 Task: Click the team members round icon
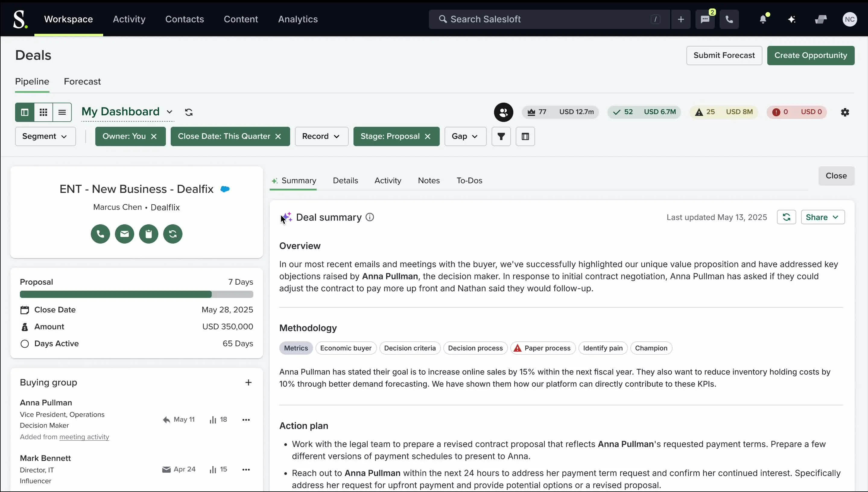(x=503, y=112)
